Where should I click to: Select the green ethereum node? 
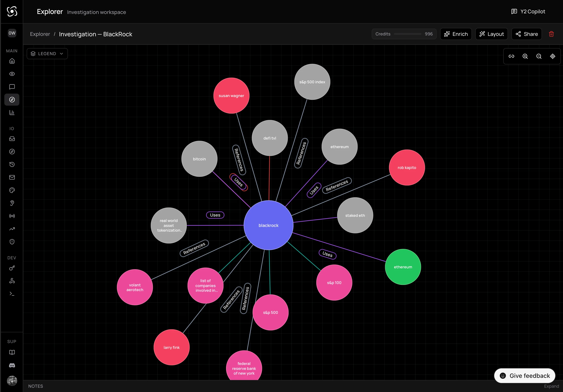[x=403, y=267]
